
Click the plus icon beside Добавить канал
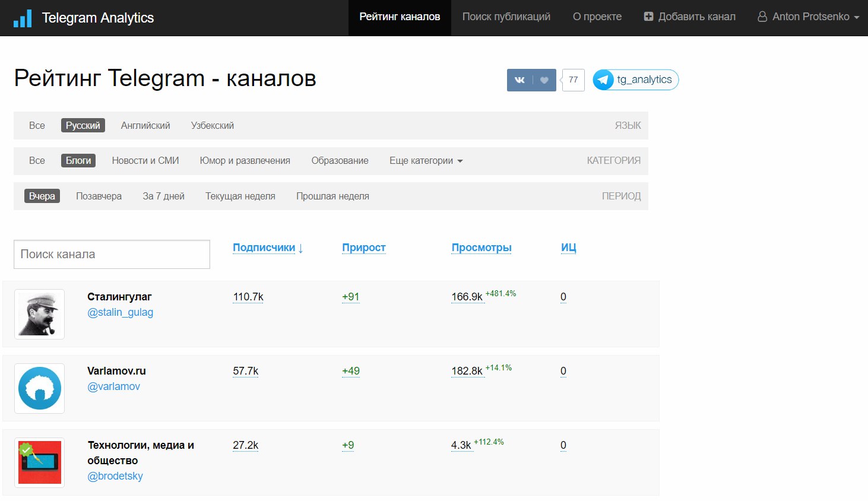click(648, 17)
